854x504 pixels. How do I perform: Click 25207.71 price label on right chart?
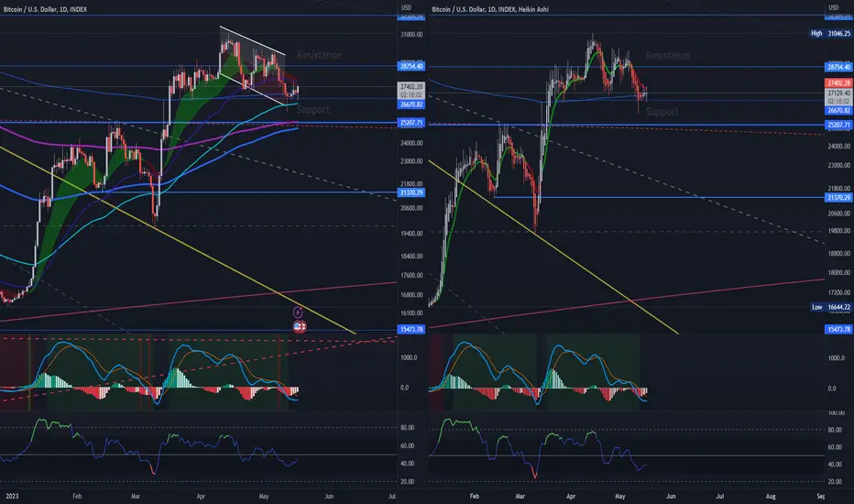(838, 125)
